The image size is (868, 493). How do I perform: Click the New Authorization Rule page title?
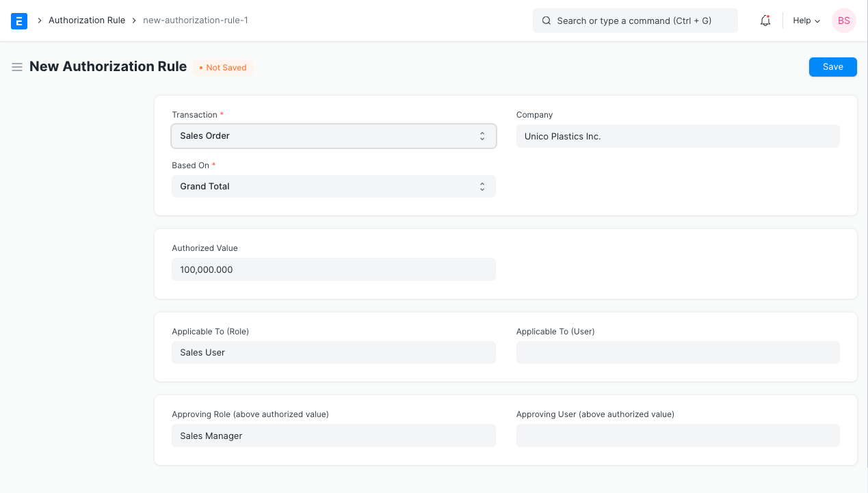click(x=108, y=66)
